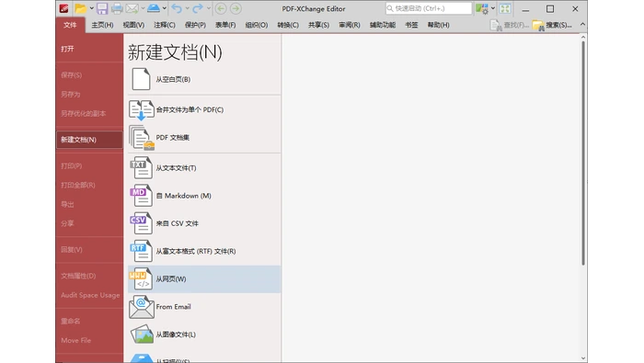Select 分享 in the red sidebar
The width and height of the screenshot is (644, 363).
tap(89, 223)
